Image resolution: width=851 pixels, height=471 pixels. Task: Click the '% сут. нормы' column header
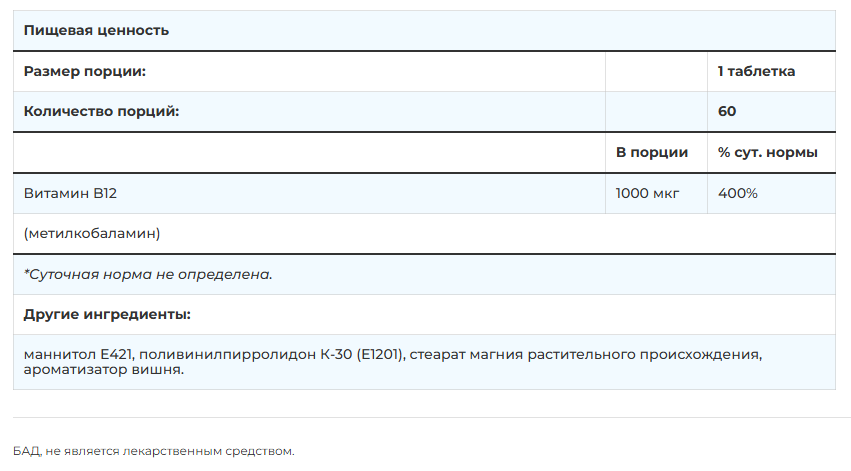(x=767, y=152)
